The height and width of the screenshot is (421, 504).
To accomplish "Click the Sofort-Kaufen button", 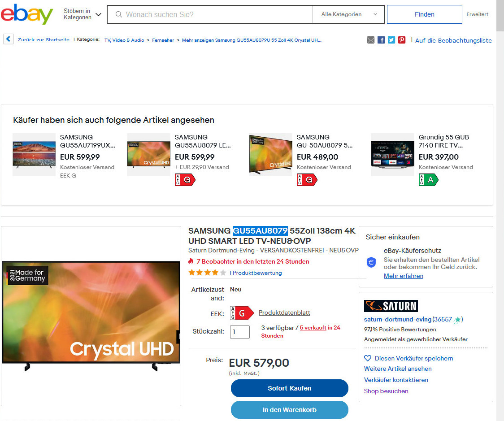I will [x=289, y=388].
